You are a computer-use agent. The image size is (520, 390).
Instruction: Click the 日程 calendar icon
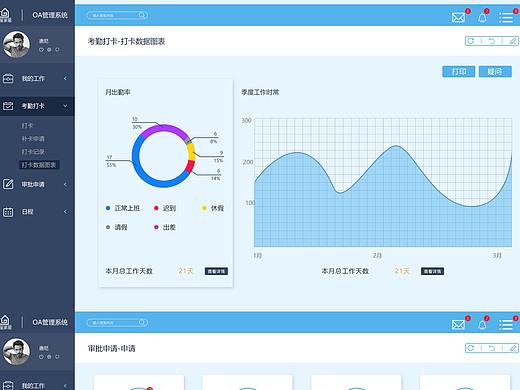[x=8, y=212]
